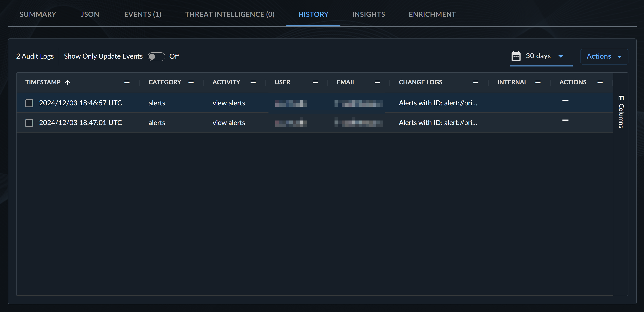Sort by the Timestamp column header
This screenshot has width=644, height=312.
43,82
